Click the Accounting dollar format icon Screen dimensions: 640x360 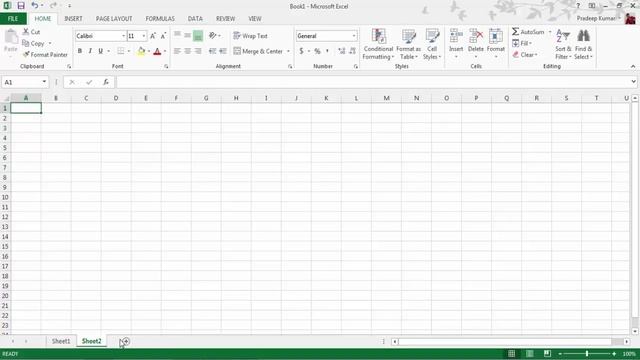pos(301,51)
